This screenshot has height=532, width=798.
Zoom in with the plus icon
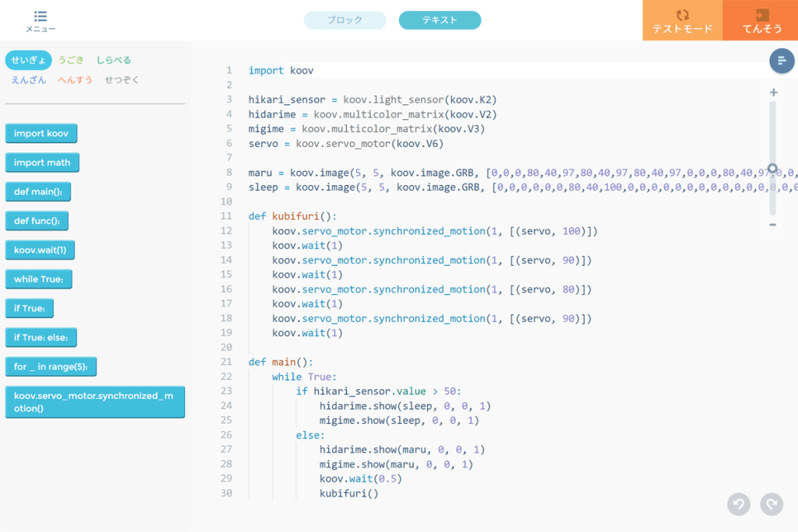tap(773, 93)
